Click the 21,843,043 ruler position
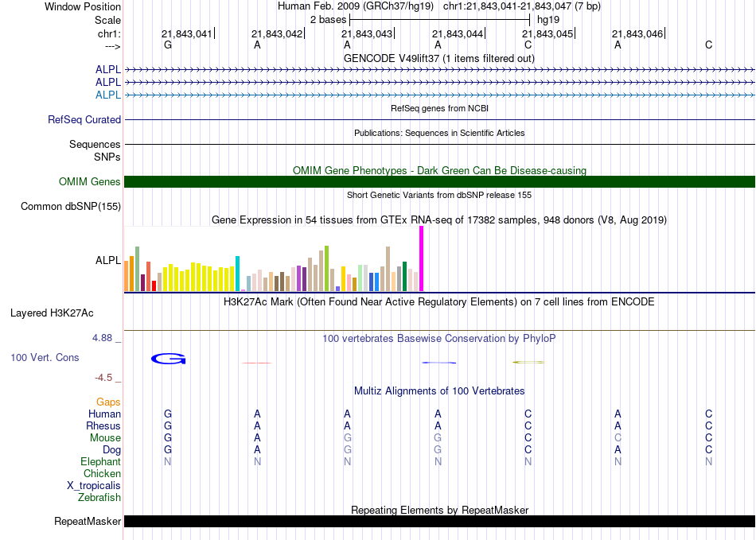The height and width of the screenshot is (540, 756). (x=367, y=33)
